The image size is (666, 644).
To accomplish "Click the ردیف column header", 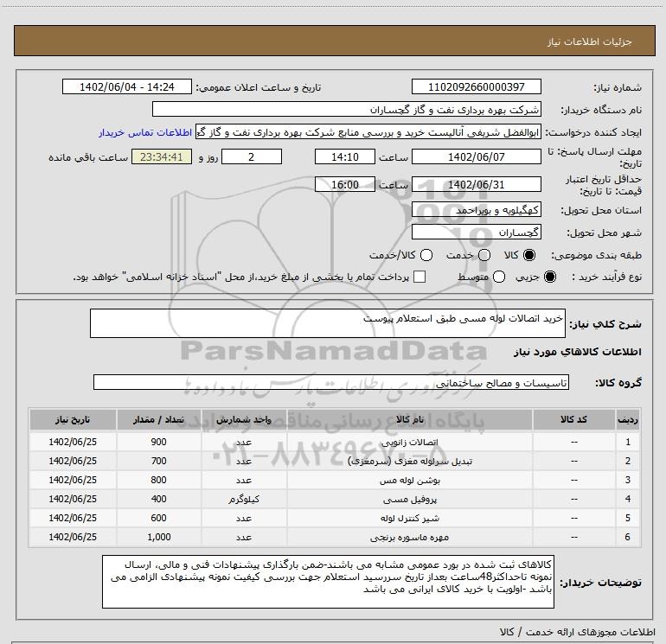I will (x=628, y=420).
